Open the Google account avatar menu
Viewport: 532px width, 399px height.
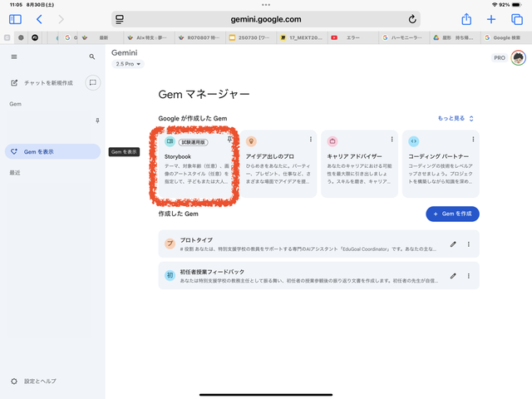[519, 57]
